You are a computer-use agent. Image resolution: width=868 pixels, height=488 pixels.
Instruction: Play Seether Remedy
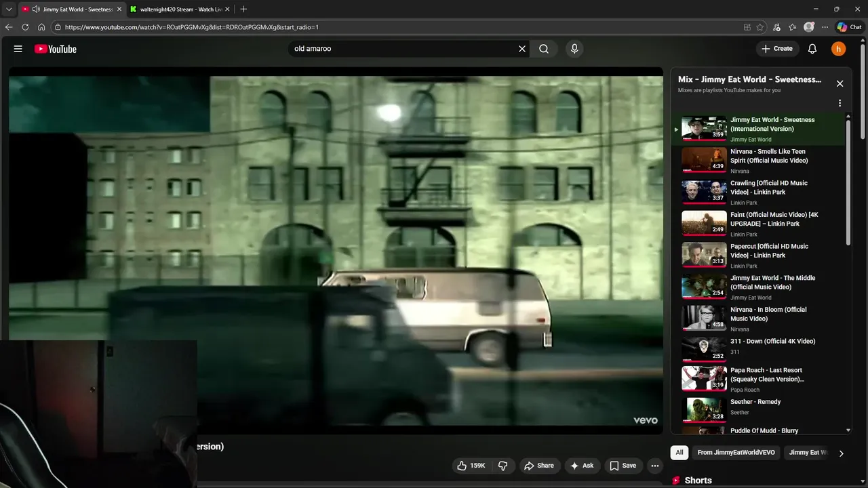[758, 409]
